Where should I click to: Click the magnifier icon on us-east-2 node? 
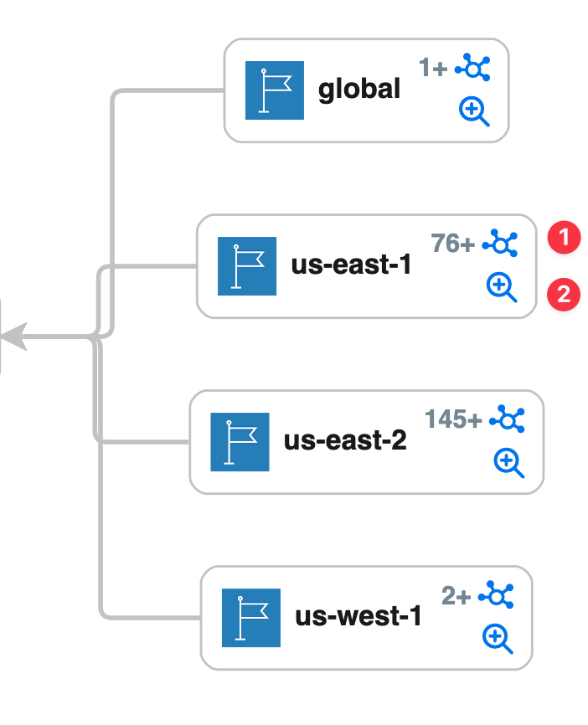[x=508, y=461]
